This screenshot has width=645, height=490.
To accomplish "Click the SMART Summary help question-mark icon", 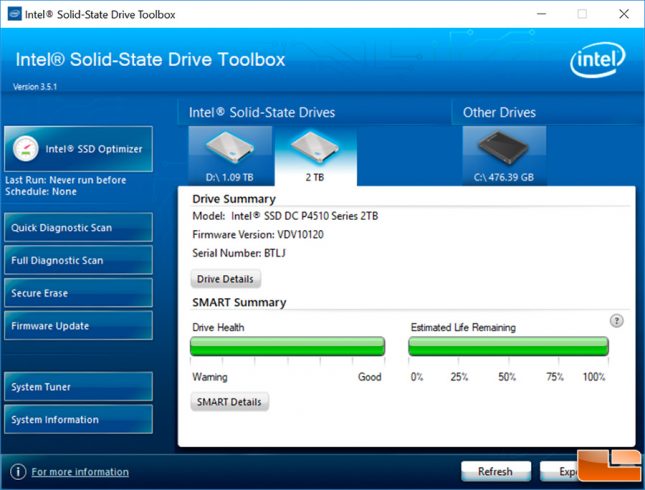I will pos(616,320).
